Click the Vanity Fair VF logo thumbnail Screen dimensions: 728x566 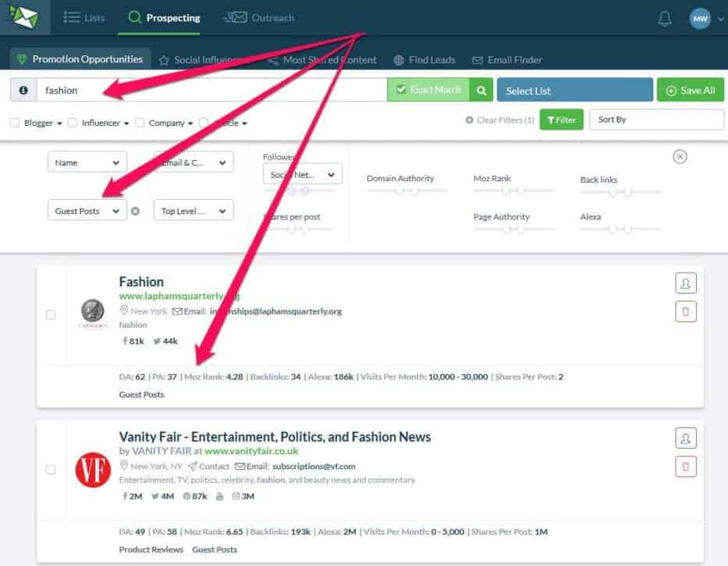coord(93,470)
